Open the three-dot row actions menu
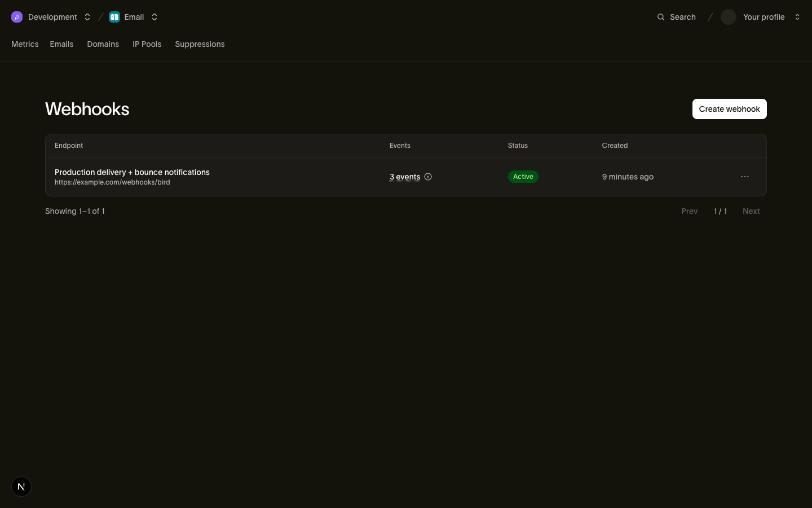The width and height of the screenshot is (812, 508). click(x=745, y=177)
